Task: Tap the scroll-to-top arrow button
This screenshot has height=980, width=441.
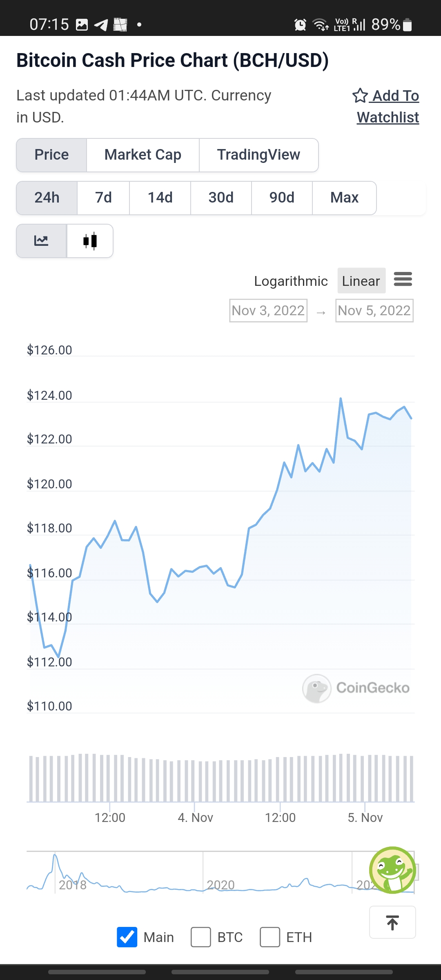Action: pos(392,922)
